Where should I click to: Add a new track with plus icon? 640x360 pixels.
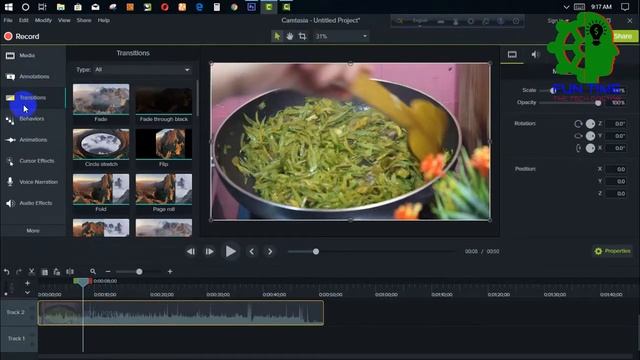pyautogui.click(x=27, y=283)
